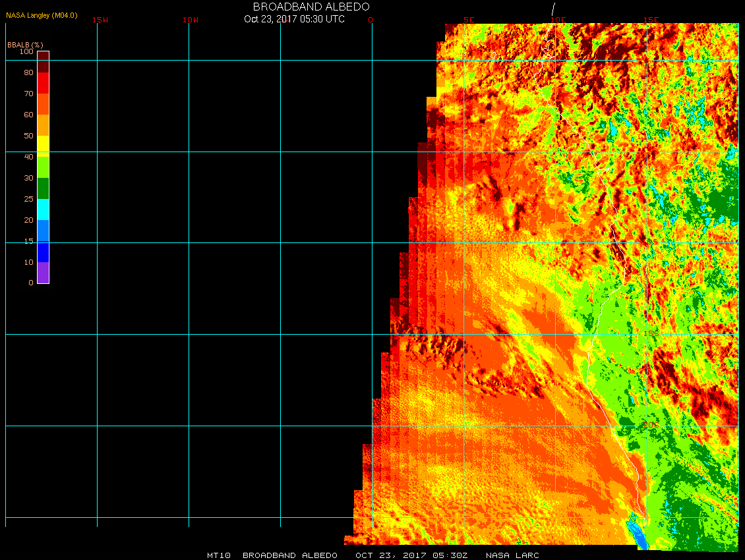The height and width of the screenshot is (560, 745).
Task: Choose the dark blue 10–15% legend swatch
Action: pos(43,252)
